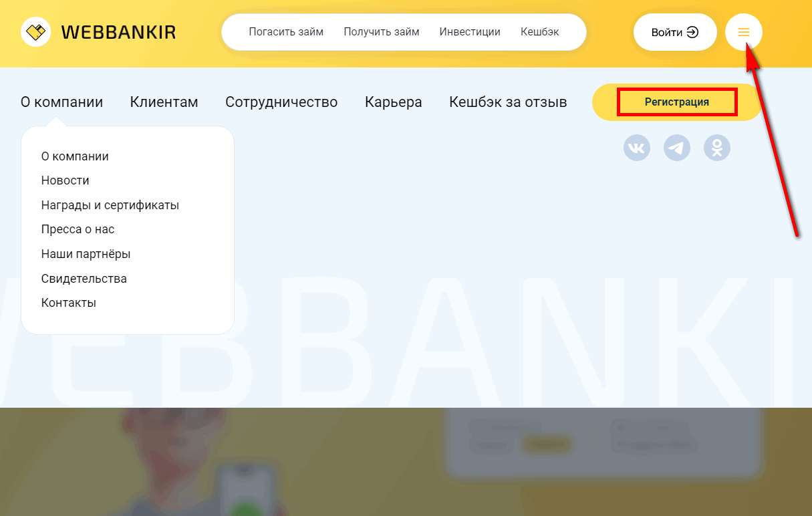Select Наши партнёры submenu entry
The width and height of the screenshot is (812, 516).
[x=86, y=254]
